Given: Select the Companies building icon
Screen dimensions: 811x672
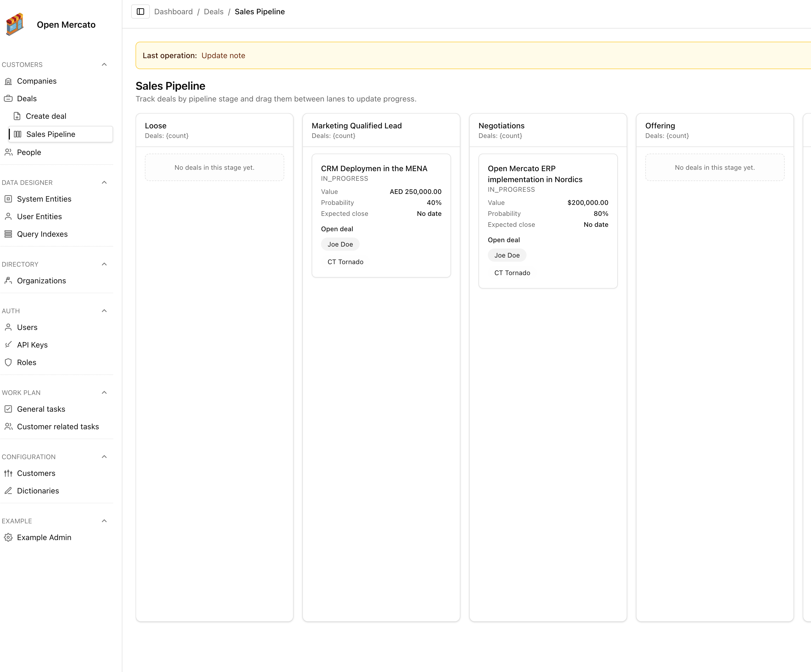Looking at the screenshot, I should (9, 81).
